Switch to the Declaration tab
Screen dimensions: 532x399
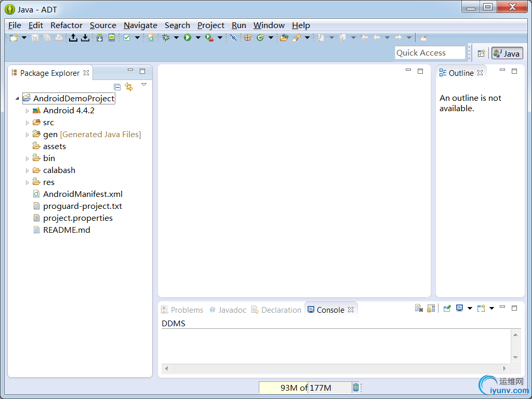pos(276,310)
